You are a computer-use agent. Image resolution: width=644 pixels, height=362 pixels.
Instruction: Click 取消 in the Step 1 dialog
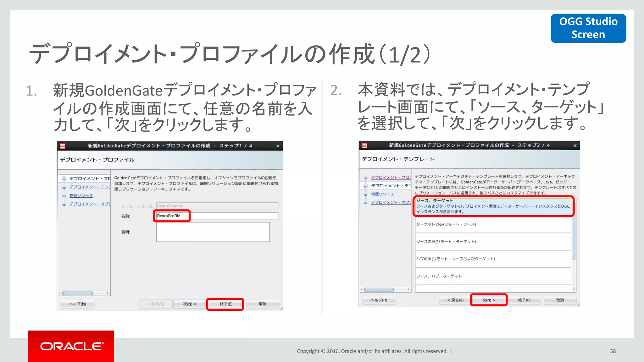[x=263, y=304]
